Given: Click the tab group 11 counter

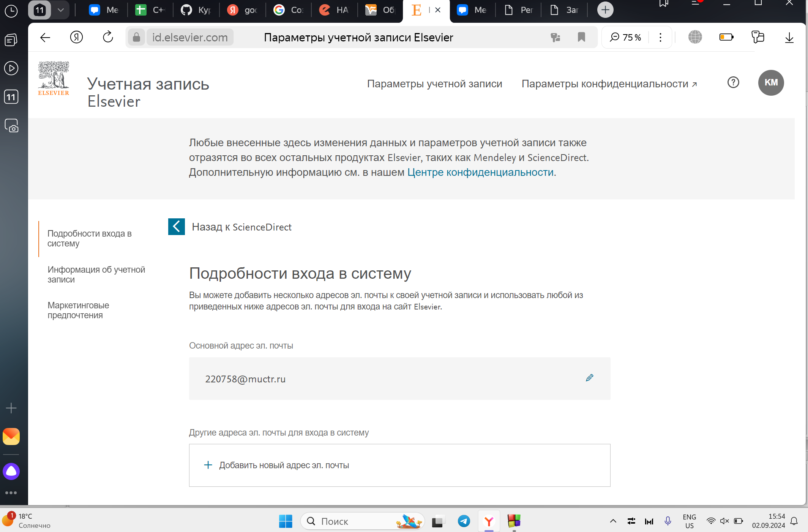Looking at the screenshot, I should (39, 10).
